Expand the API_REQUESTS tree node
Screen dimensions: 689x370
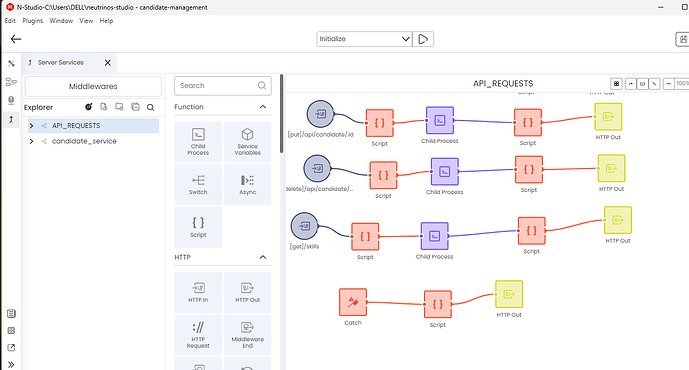[x=31, y=126]
